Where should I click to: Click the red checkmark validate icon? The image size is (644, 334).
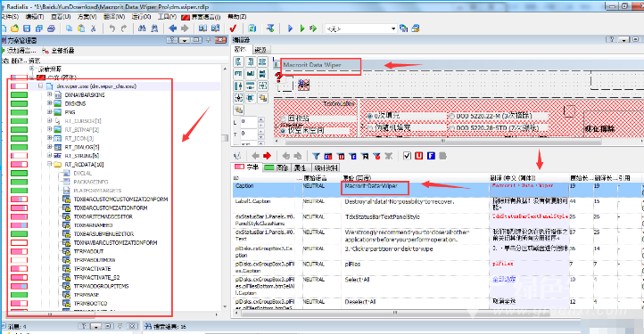[x=233, y=29]
